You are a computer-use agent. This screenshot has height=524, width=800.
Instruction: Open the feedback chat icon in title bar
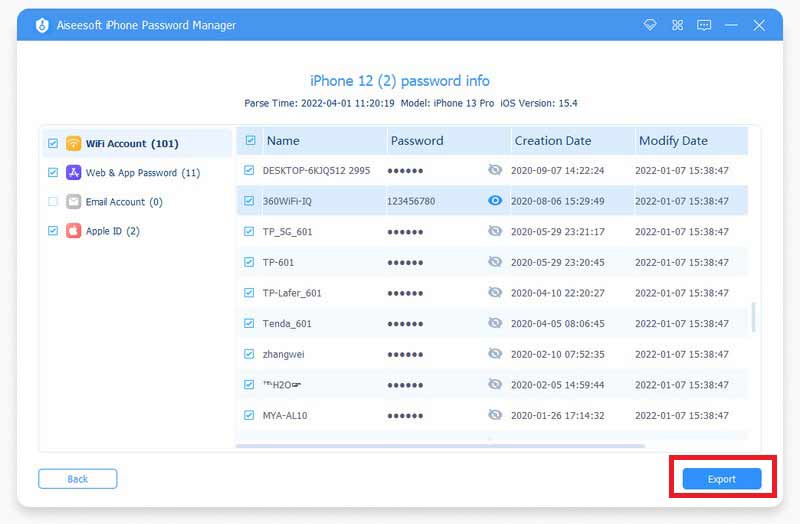(704, 25)
